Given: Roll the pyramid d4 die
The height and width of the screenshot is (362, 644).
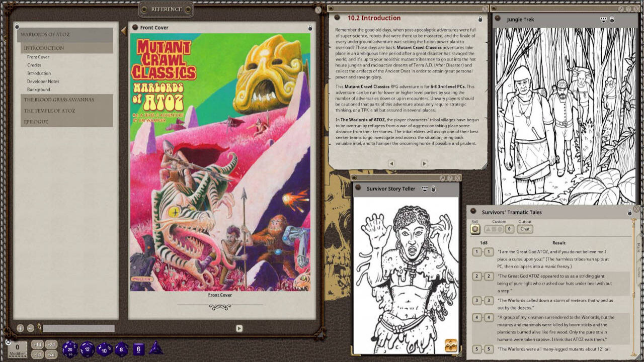Looking at the screenshot, I should point(156,349).
